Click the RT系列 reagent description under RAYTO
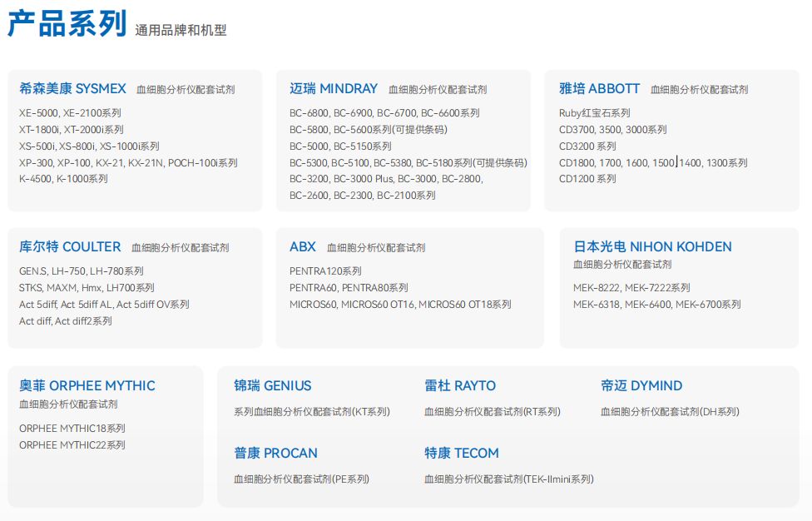This screenshot has height=521, width=812. [x=492, y=412]
